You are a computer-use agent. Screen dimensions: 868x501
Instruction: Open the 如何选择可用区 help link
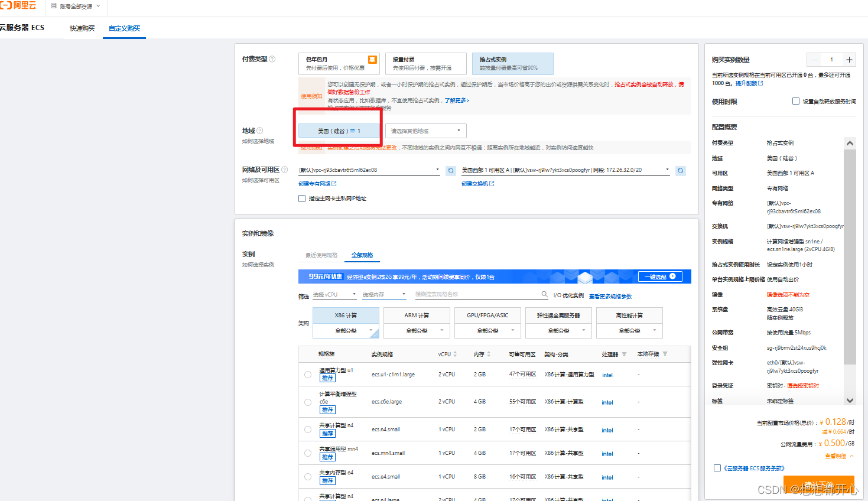pos(261,180)
